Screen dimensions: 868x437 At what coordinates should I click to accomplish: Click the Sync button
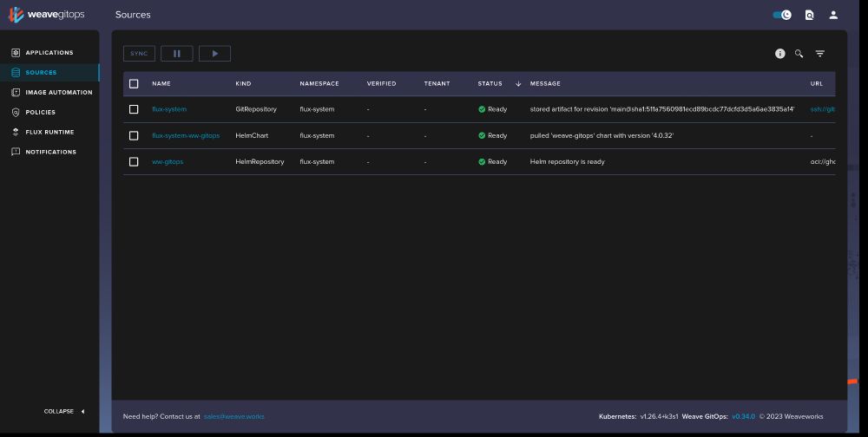[139, 54]
